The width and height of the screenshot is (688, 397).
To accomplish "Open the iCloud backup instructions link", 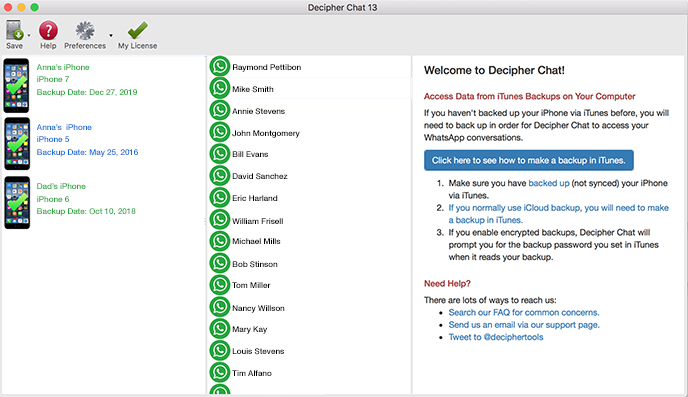I will coord(558,214).
